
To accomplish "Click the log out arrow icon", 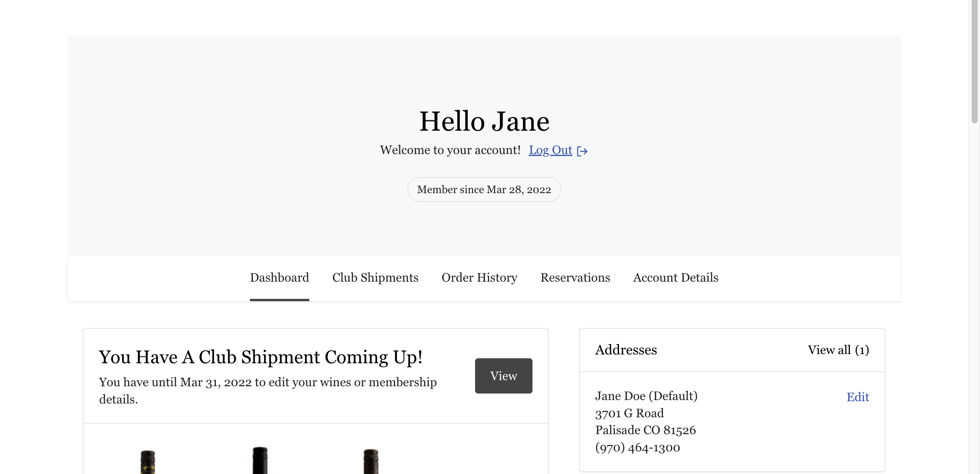I will pyautogui.click(x=582, y=151).
